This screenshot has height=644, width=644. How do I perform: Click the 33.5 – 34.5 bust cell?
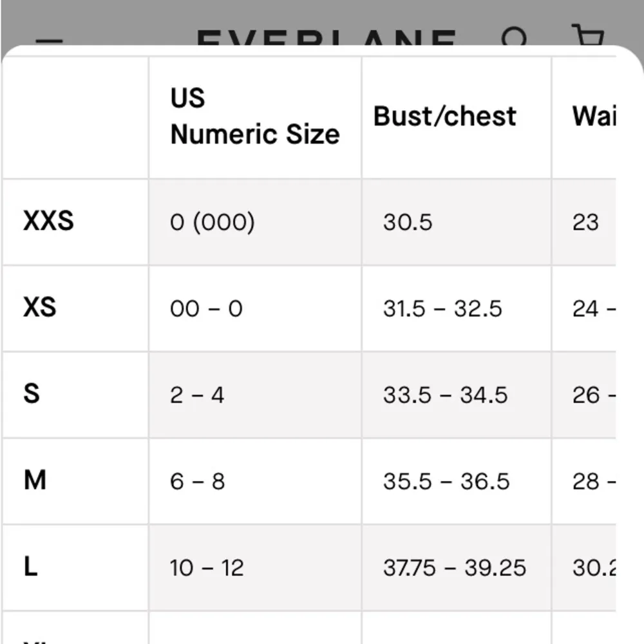click(445, 395)
